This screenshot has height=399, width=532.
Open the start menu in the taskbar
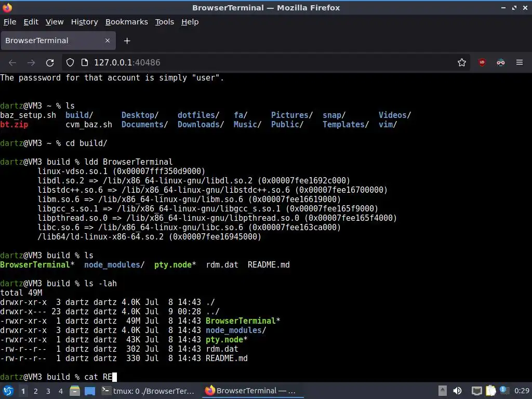[8, 391]
